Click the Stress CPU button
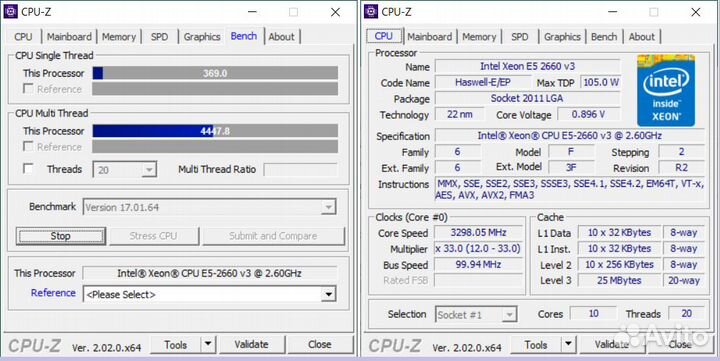The width and height of the screenshot is (720, 361). (x=153, y=236)
